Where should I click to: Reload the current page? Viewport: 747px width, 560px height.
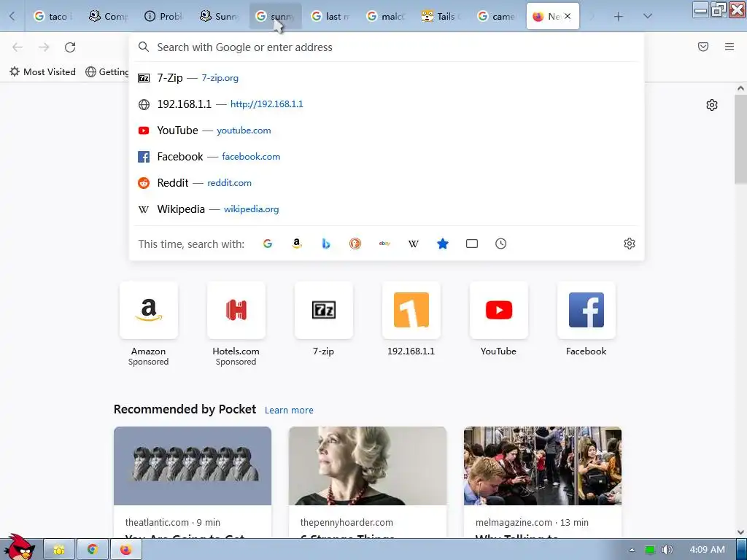pos(70,47)
